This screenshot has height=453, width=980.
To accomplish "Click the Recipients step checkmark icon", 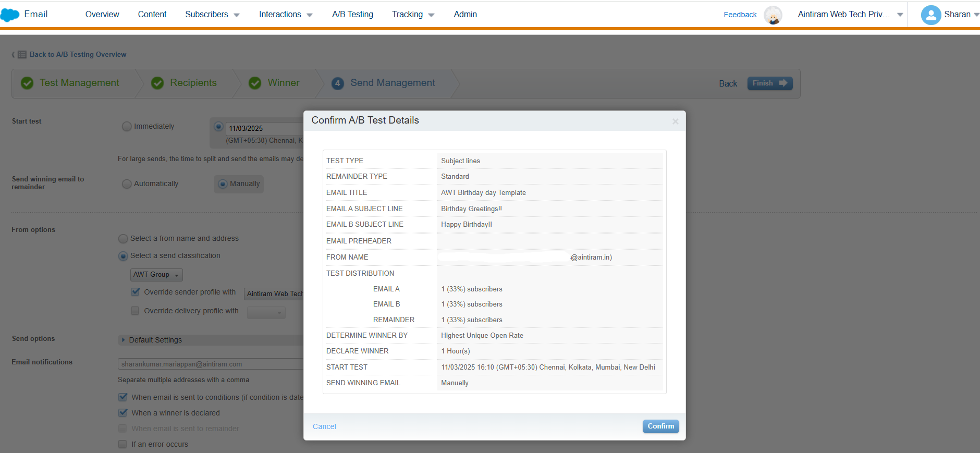I will pos(157,83).
